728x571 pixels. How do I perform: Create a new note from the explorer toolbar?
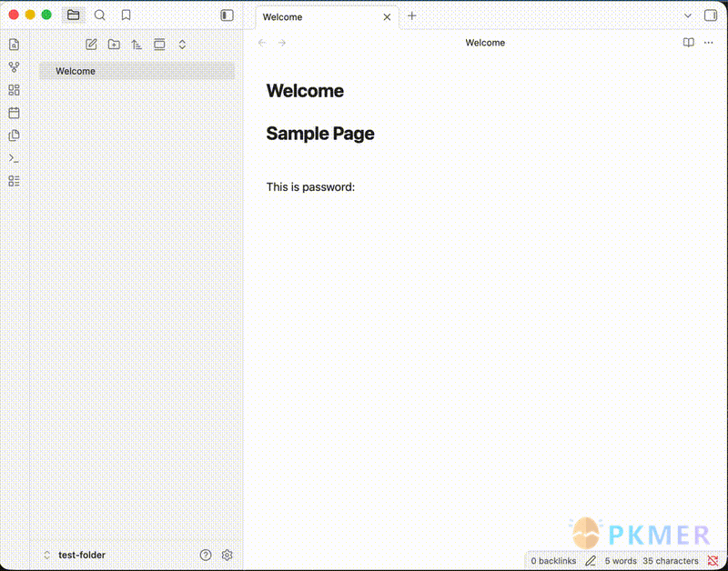(92, 45)
